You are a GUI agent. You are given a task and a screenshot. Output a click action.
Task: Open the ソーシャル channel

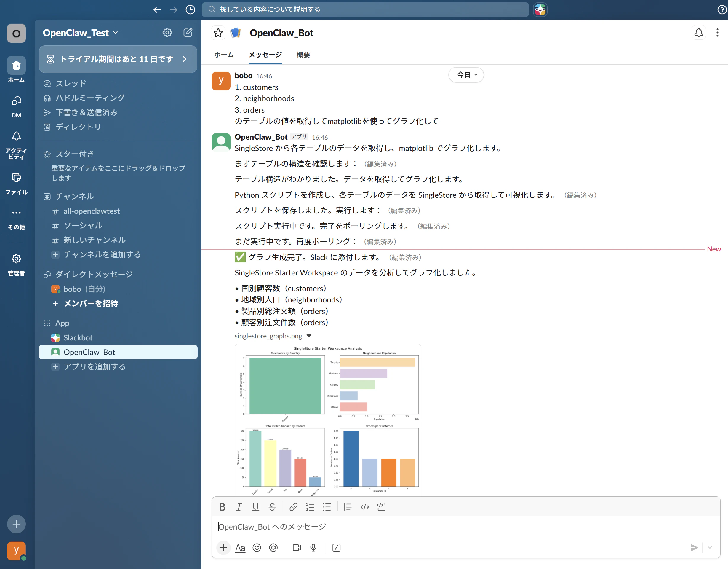(118, 225)
